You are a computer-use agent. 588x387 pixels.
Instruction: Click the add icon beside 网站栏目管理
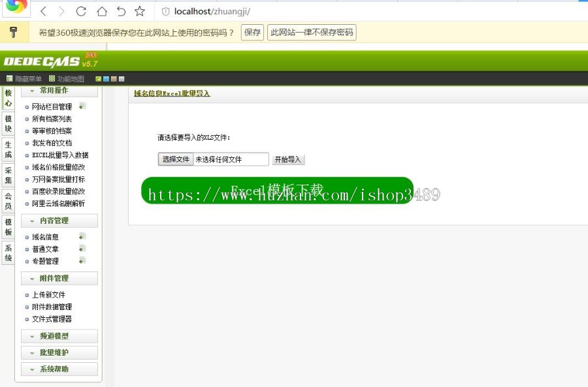click(x=82, y=106)
